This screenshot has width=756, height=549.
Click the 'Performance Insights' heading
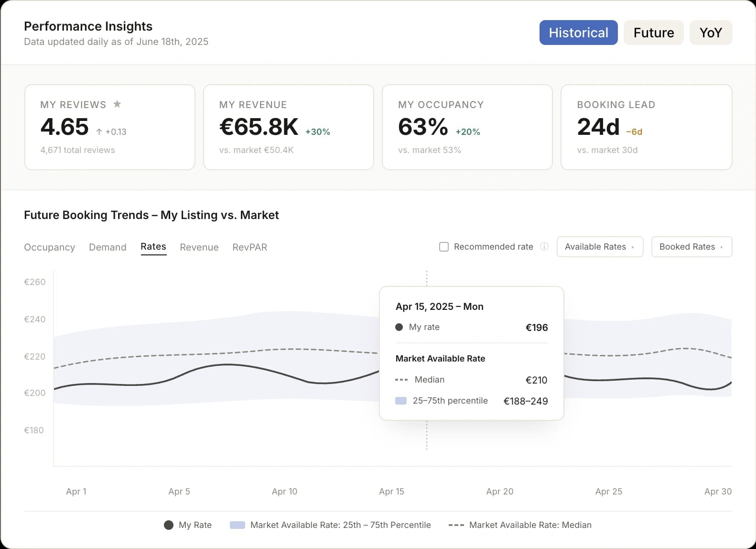point(88,26)
